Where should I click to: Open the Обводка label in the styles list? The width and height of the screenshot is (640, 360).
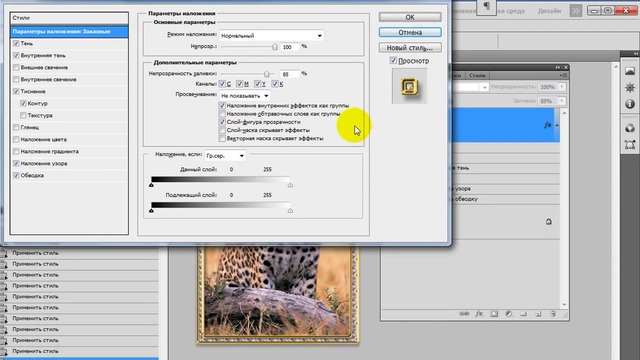[x=32, y=176]
